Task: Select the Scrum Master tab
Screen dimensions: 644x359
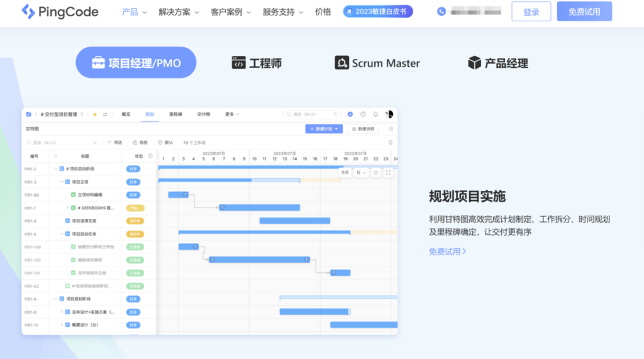Action: click(x=377, y=63)
